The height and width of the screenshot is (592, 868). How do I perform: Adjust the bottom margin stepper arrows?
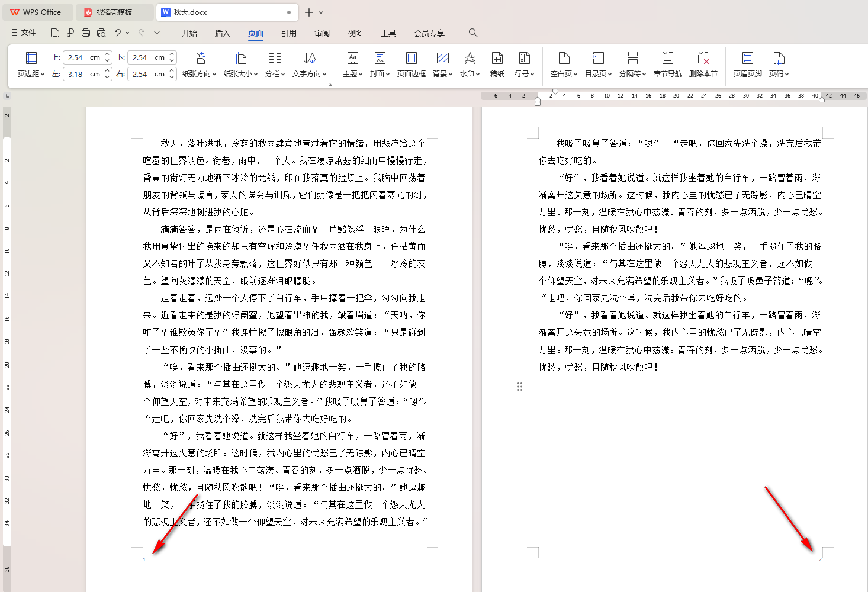(x=172, y=57)
